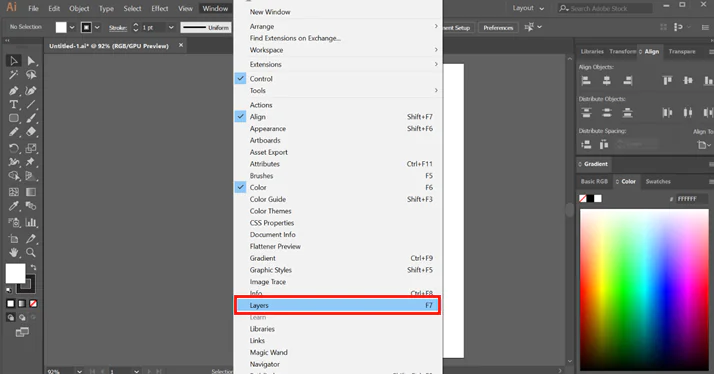Expand the Arrange submenu
This screenshot has width=714, height=374.
tap(337, 26)
